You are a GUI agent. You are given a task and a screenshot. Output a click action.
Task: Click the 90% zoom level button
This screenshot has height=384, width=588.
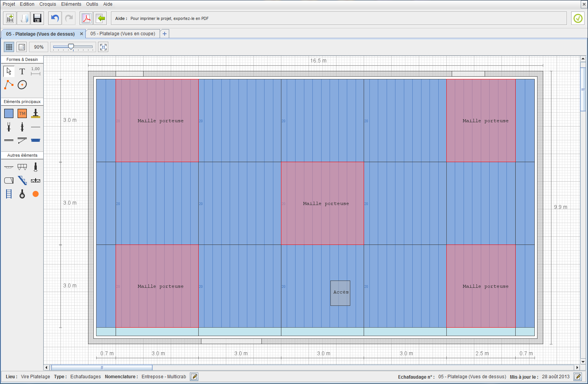(x=39, y=47)
